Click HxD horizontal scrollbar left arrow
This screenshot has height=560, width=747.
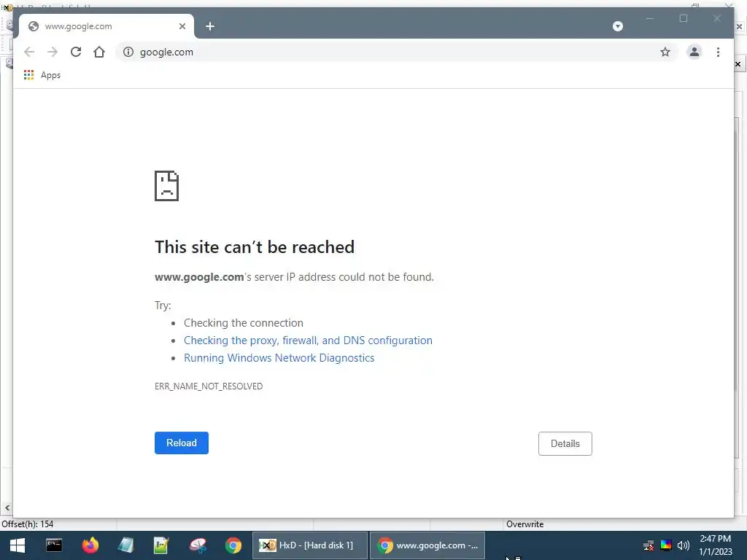[7, 508]
